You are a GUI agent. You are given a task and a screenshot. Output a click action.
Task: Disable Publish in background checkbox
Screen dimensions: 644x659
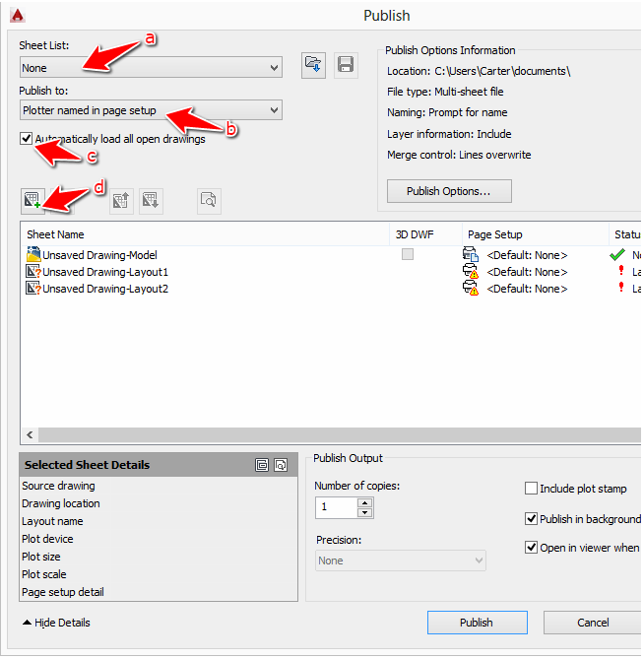coord(531,518)
